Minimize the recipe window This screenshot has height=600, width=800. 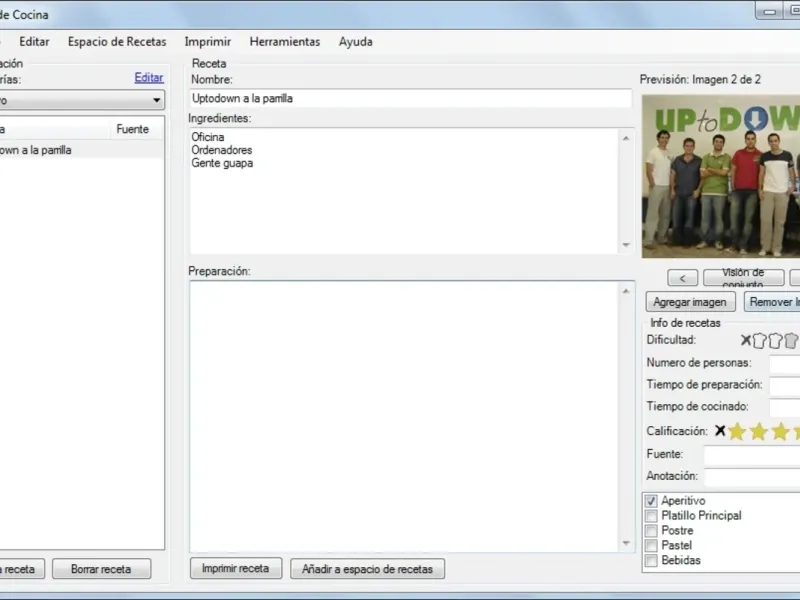tap(769, 11)
